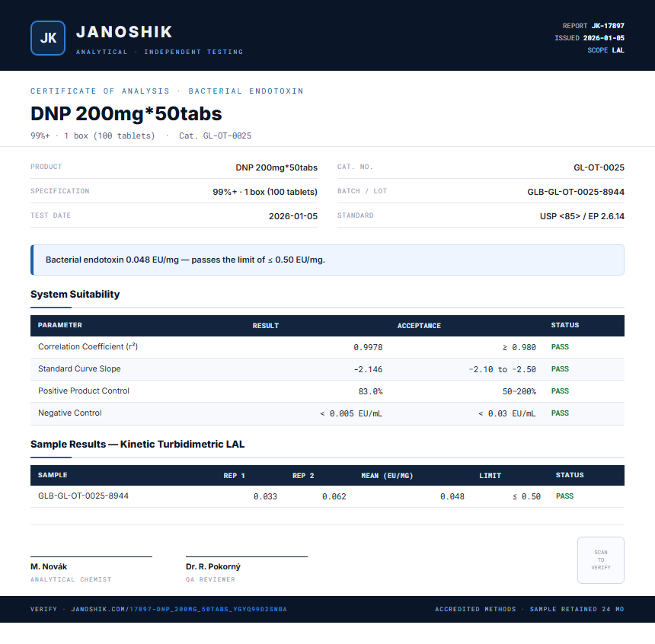
Task: Click the Negative Control row label
Action: coord(70,413)
